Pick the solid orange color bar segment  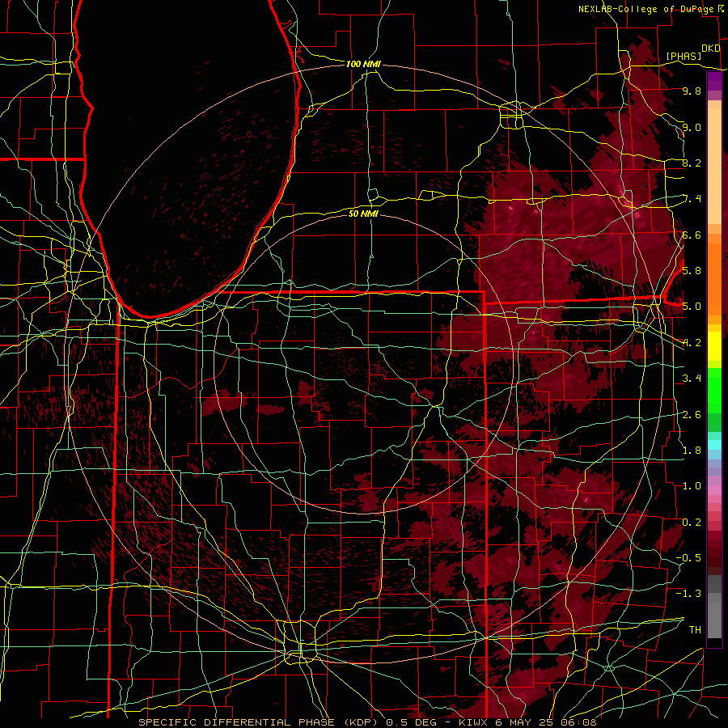coord(714,279)
